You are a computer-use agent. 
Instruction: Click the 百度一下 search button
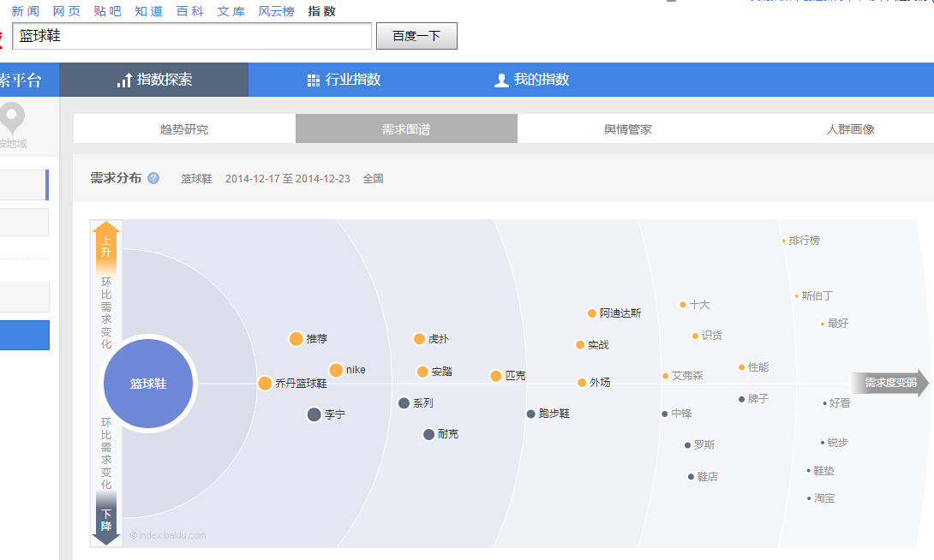[416, 36]
